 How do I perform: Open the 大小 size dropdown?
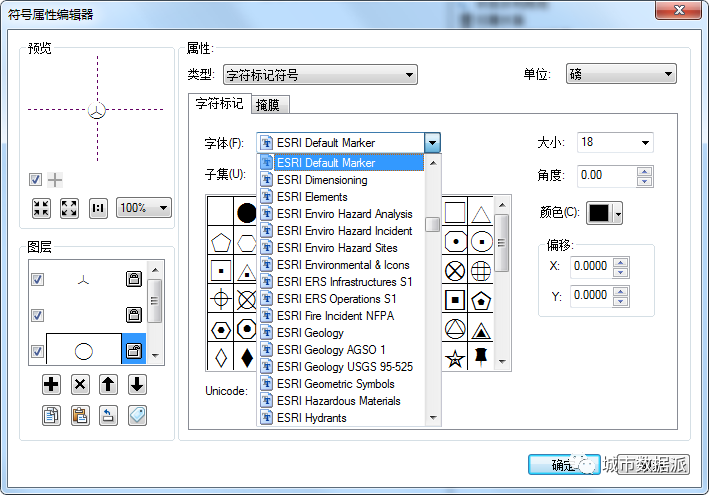tap(645, 143)
